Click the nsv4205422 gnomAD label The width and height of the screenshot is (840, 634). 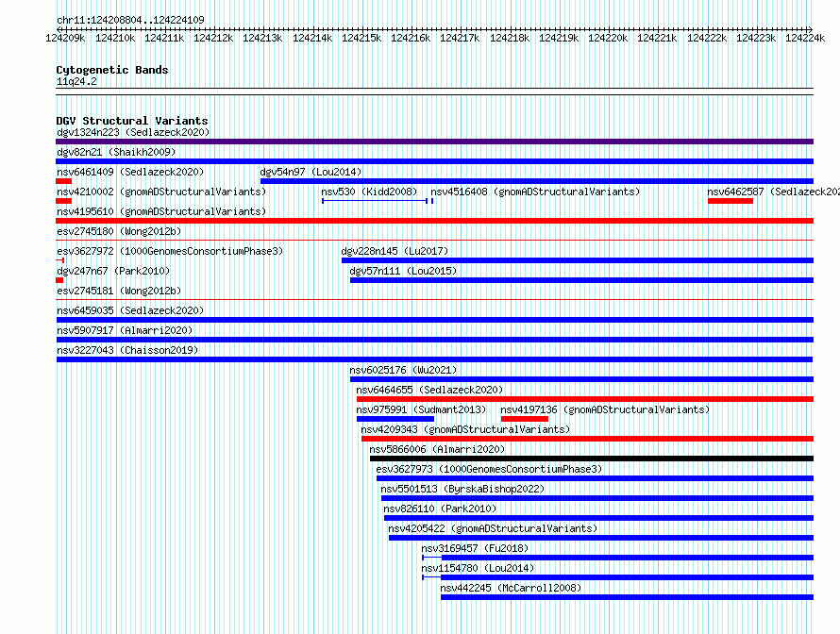coord(493,528)
